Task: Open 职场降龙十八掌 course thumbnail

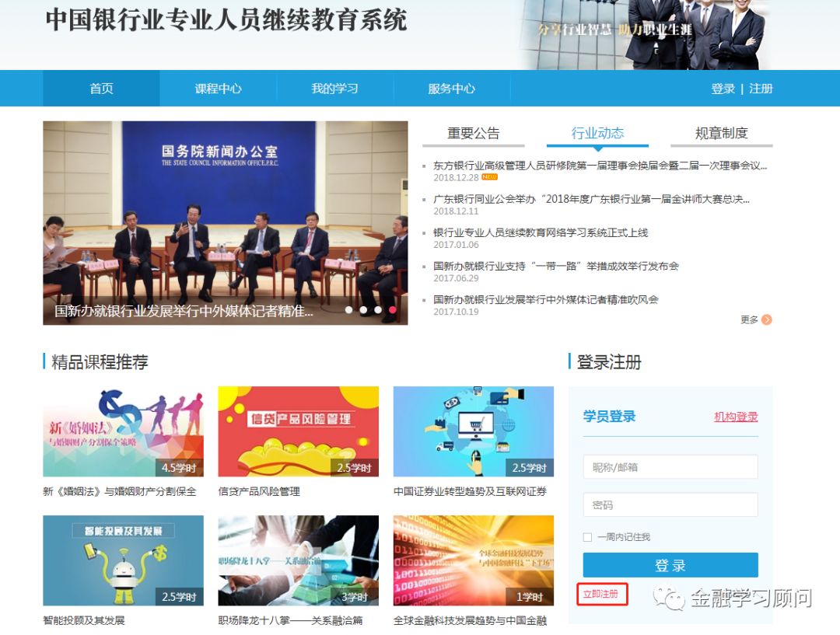Action: click(x=299, y=560)
